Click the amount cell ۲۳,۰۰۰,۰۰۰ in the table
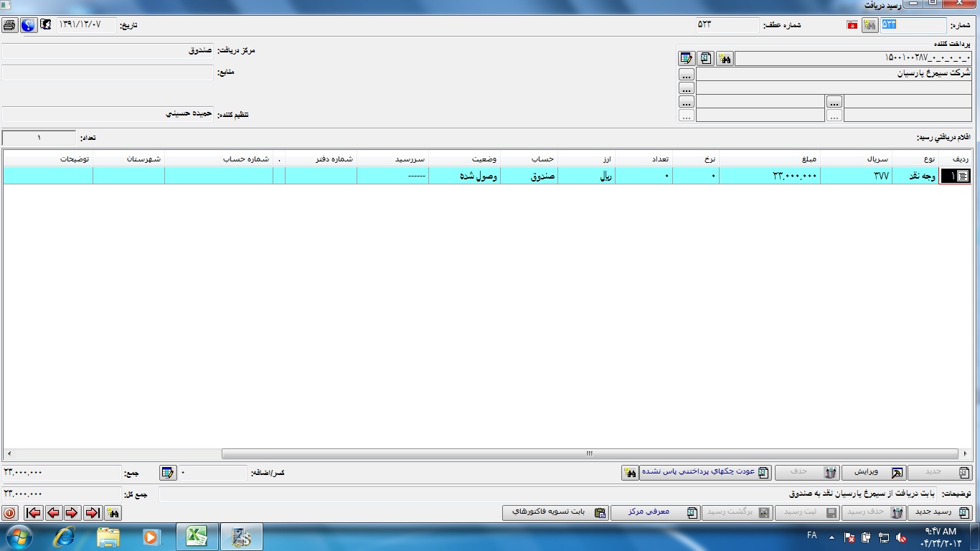The width and height of the screenshot is (980, 551). click(x=770, y=176)
